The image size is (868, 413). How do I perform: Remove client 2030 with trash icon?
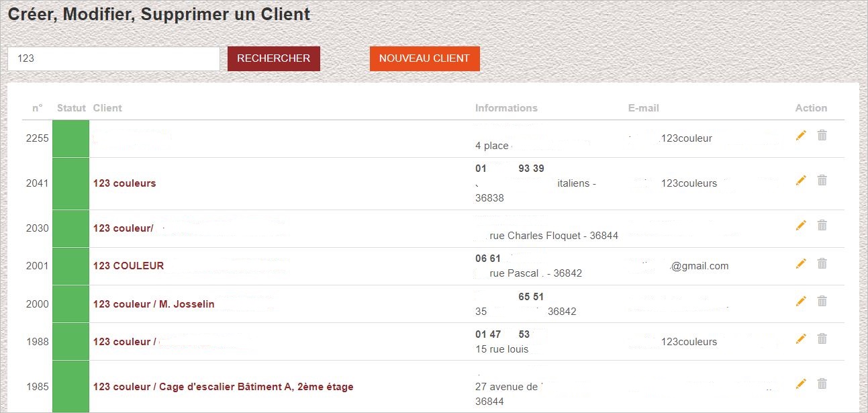(x=822, y=226)
